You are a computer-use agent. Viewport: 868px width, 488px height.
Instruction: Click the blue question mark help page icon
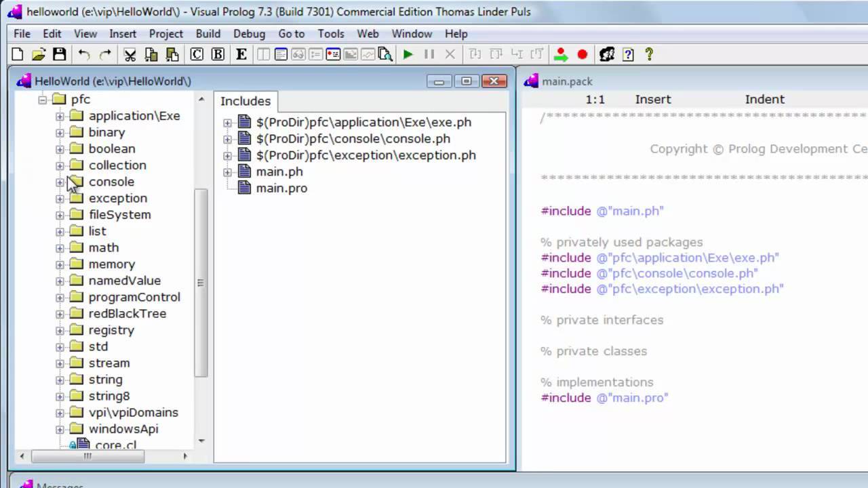(628, 55)
